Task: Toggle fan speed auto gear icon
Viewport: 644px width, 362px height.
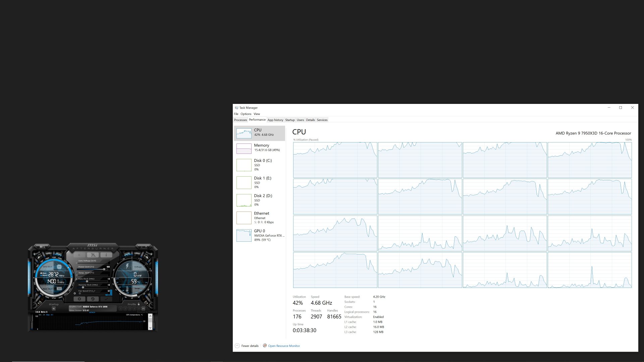Action: (x=74, y=293)
